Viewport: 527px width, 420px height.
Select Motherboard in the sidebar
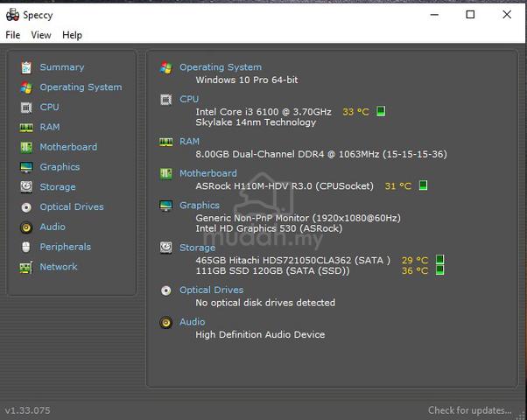tap(68, 147)
